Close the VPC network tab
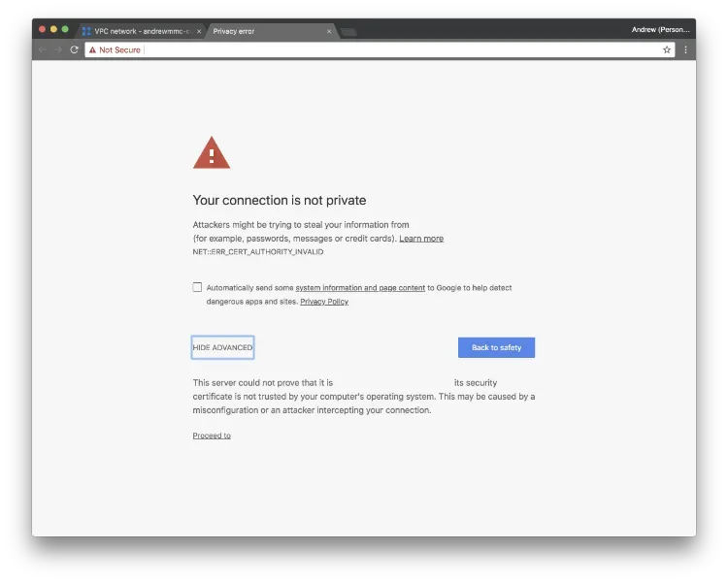728x582 pixels. 199,31
